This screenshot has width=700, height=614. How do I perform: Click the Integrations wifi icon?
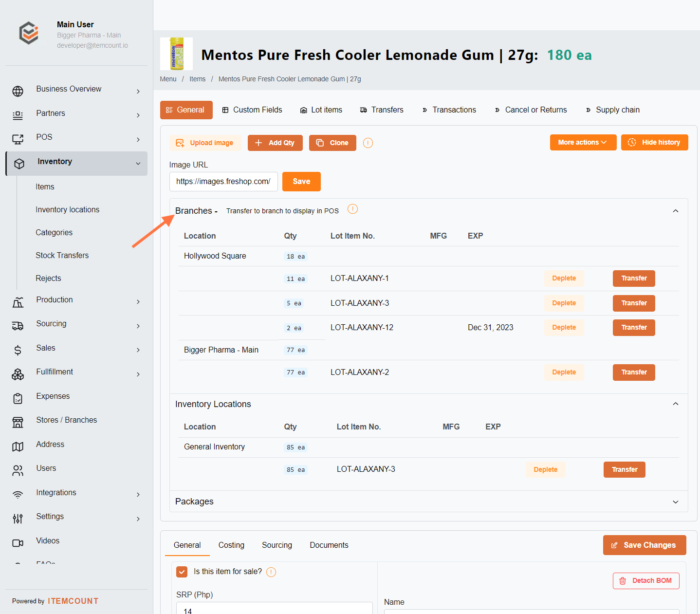pyautogui.click(x=18, y=495)
